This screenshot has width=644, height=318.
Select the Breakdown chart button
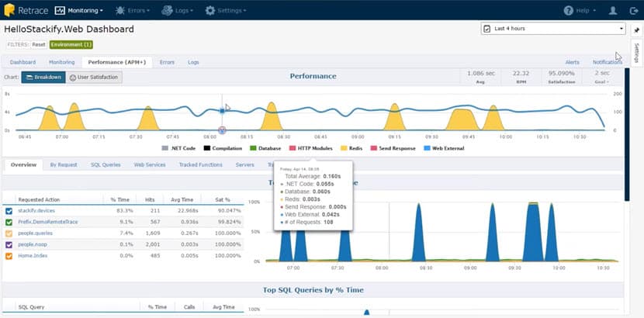coord(43,77)
